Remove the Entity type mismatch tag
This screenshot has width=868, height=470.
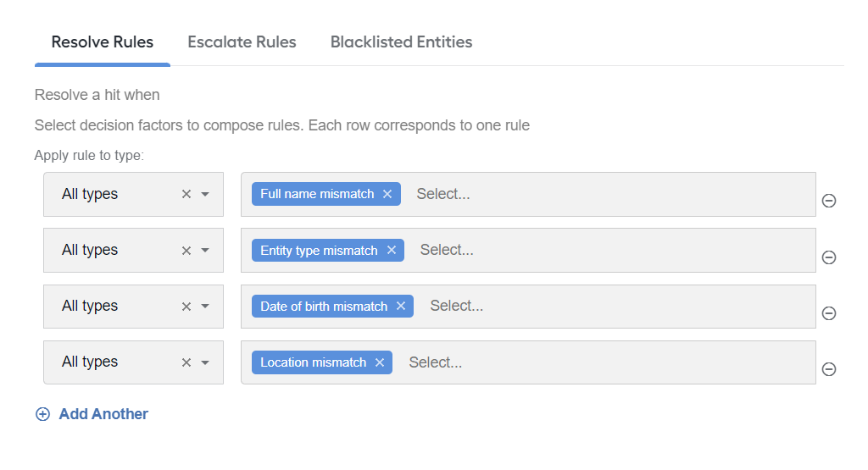click(392, 250)
